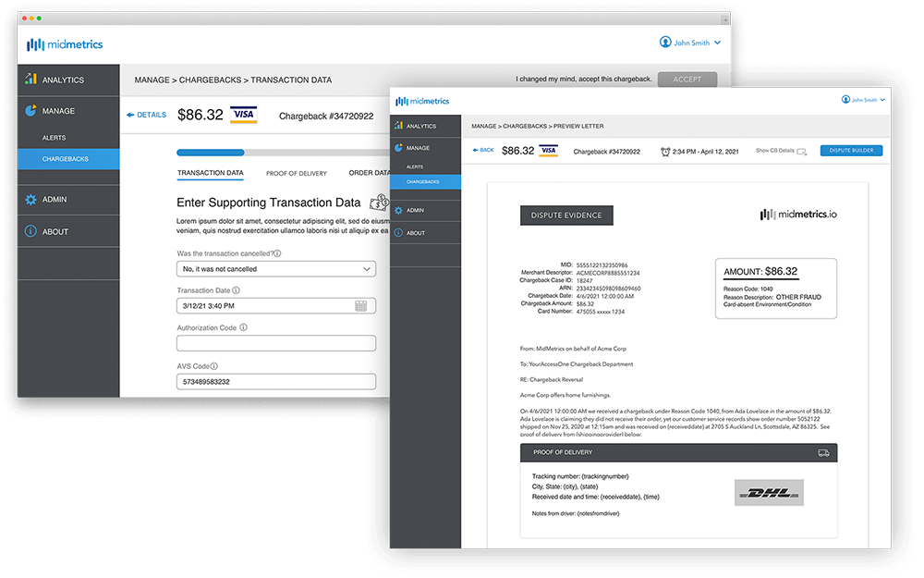924x578 pixels.
Task: Open the transaction cancelled dropdown
Action: tap(276, 269)
